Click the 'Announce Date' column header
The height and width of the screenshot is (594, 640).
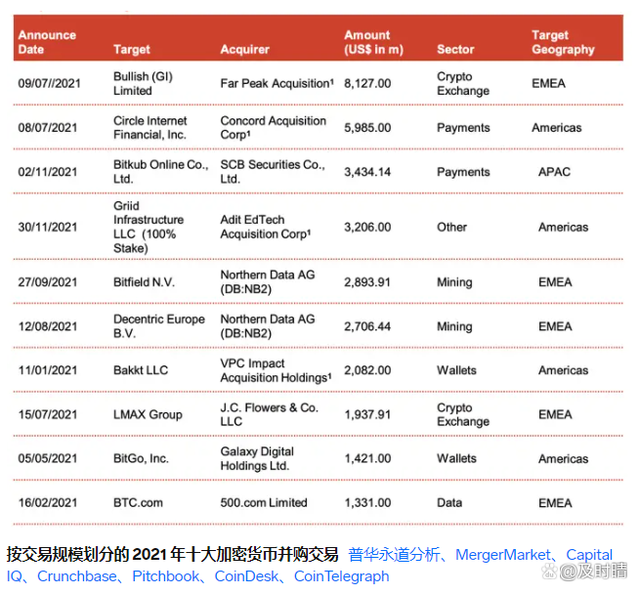pyautogui.click(x=47, y=42)
